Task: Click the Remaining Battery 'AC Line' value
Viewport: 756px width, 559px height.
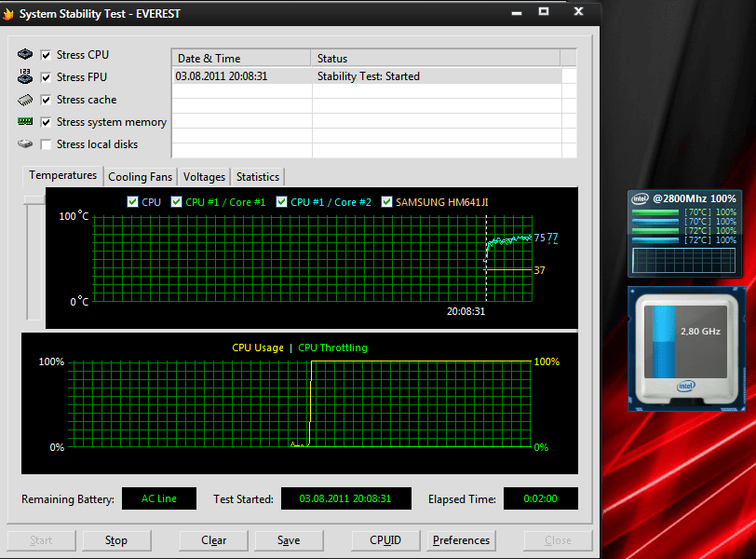Action: (x=159, y=498)
